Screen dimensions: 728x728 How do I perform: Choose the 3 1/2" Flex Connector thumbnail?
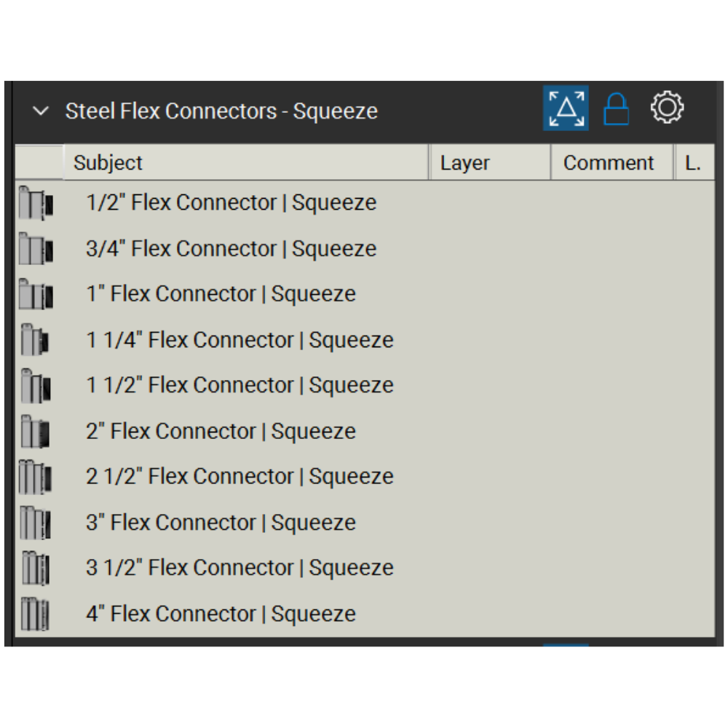[36, 568]
